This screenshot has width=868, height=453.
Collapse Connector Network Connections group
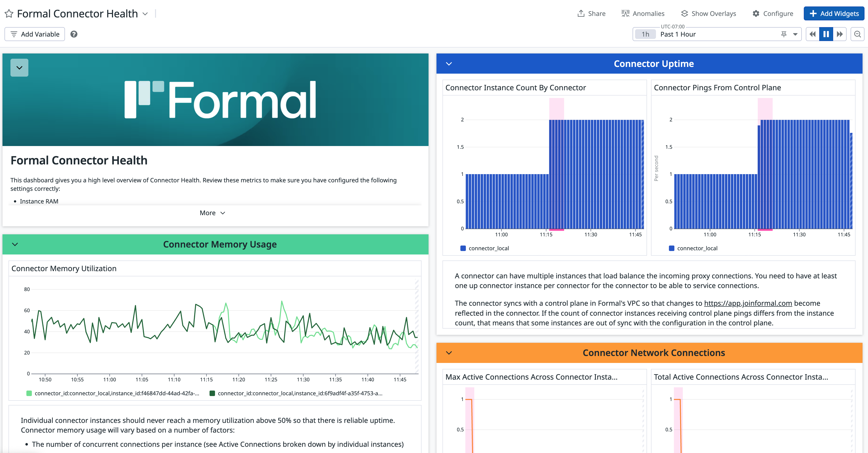click(x=449, y=353)
